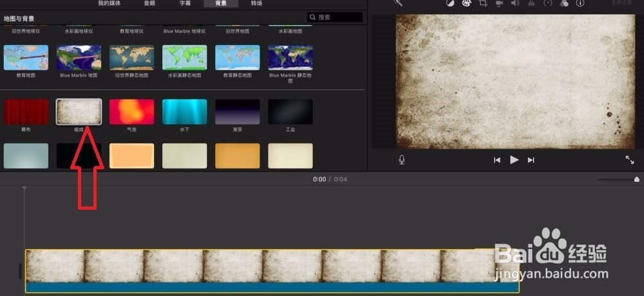Select the 旧世界静态地图 thumbnail
The image size is (644, 296).
132,57
